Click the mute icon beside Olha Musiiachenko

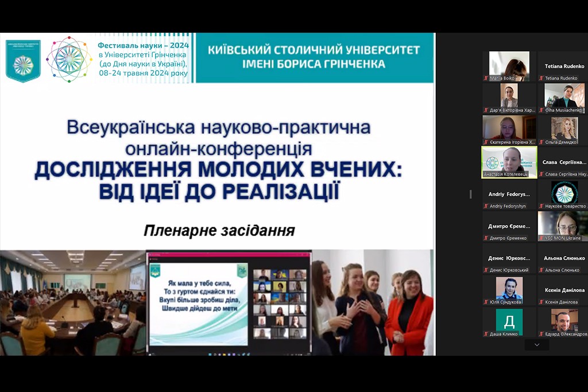click(x=542, y=108)
